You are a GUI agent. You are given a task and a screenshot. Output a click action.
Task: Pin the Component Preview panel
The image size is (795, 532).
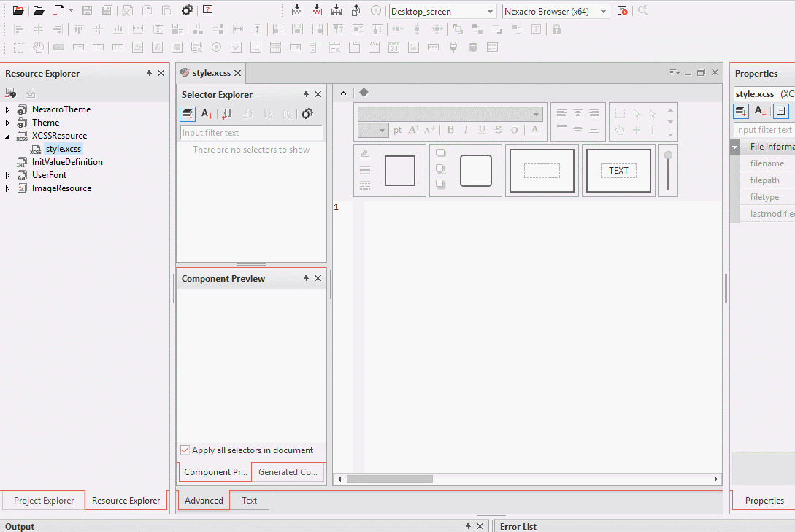pos(306,279)
